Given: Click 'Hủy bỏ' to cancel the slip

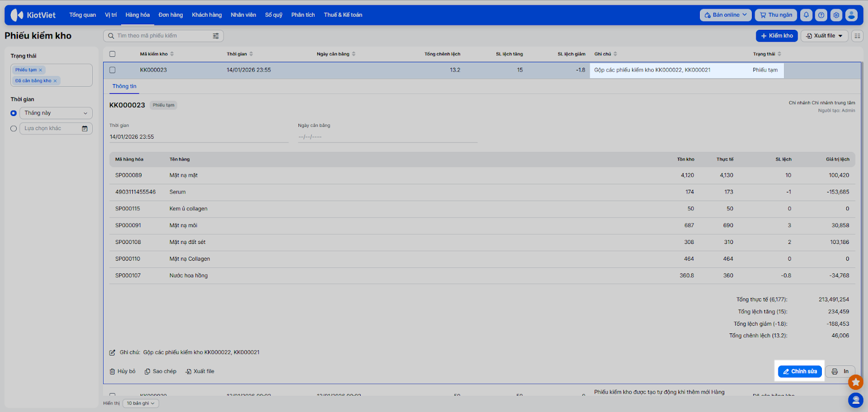Looking at the screenshot, I should 123,371.
